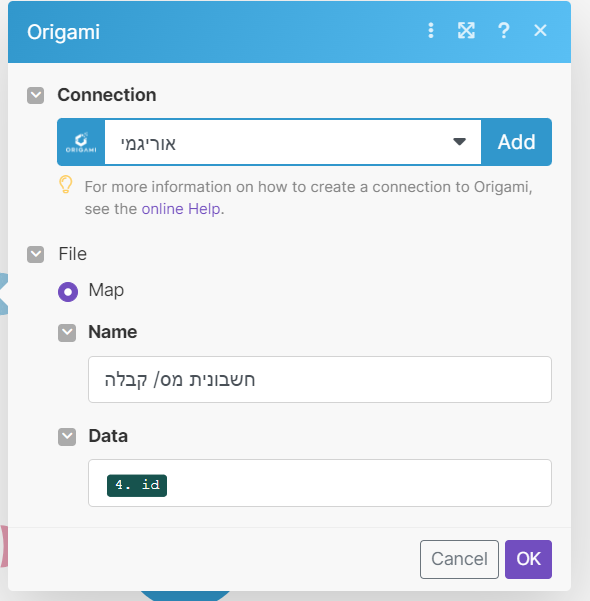The width and height of the screenshot is (590, 601).
Task: Open the connection combo box showing אוריגמי
Action: (293, 142)
